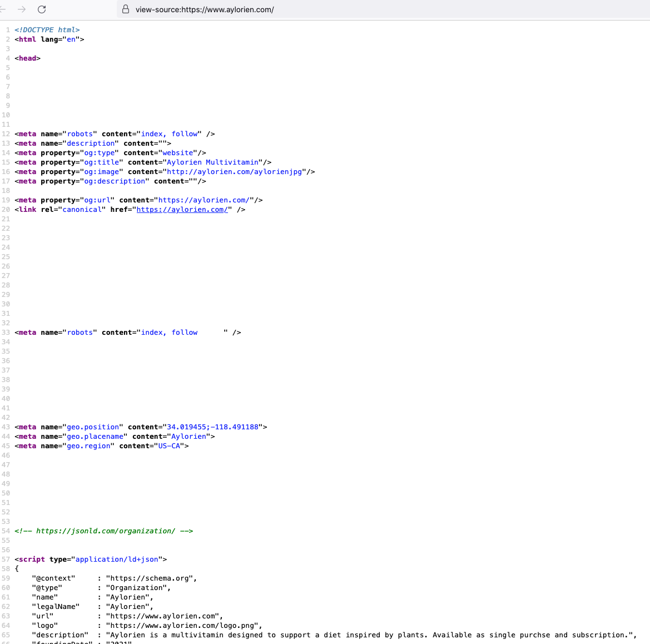Viewport: 650px width, 644px height.
Task: Click the "@type" Organization line
Action: pos(101,588)
